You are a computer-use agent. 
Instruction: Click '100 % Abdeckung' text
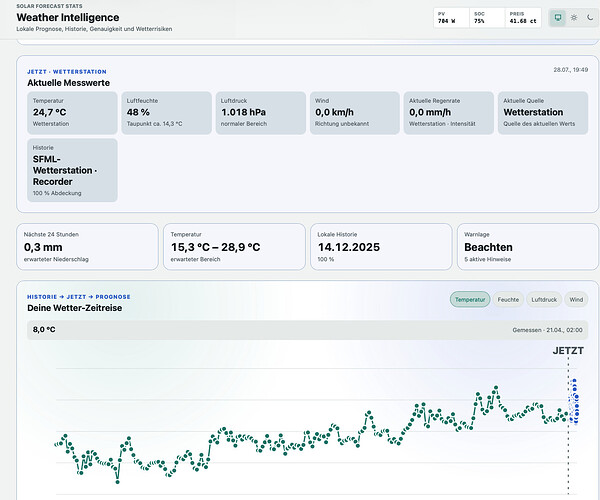(x=57, y=193)
